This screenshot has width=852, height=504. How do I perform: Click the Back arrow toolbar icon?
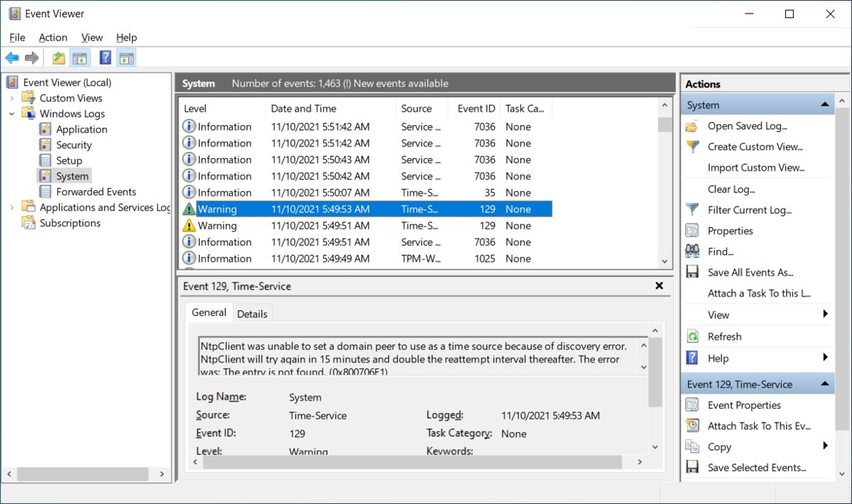click(x=12, y=58)
